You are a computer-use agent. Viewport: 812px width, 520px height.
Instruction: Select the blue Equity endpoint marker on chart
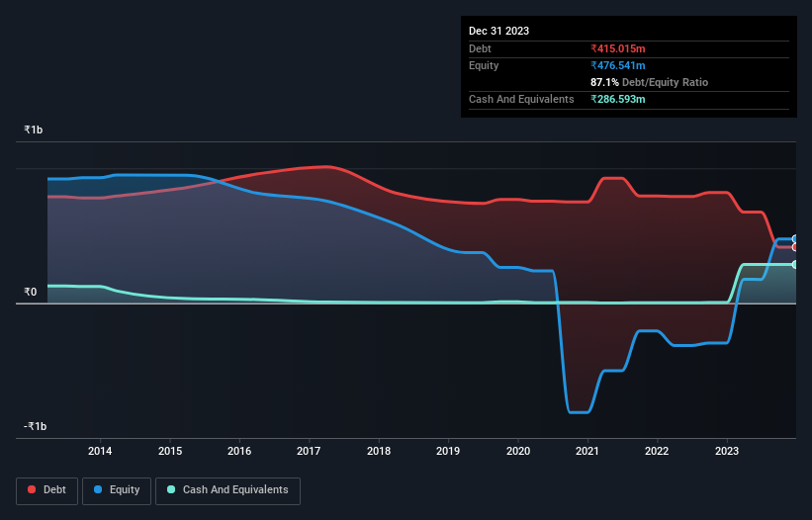point(795,239)
